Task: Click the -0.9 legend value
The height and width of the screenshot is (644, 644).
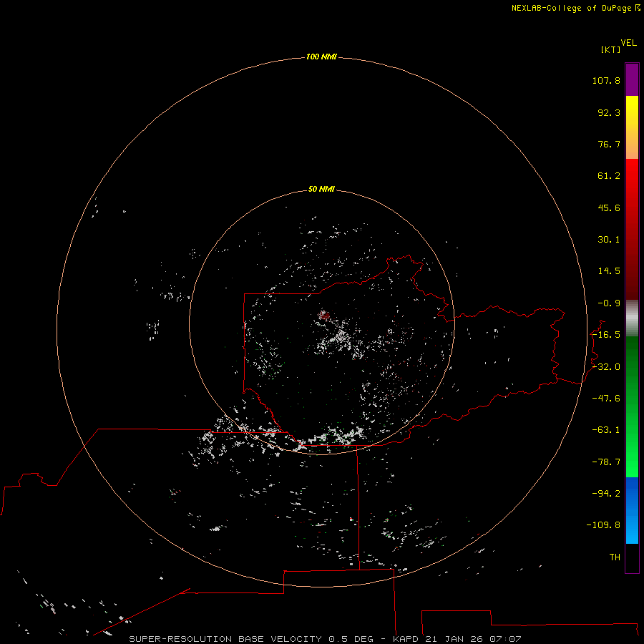Action: click(x=609, y=303)
